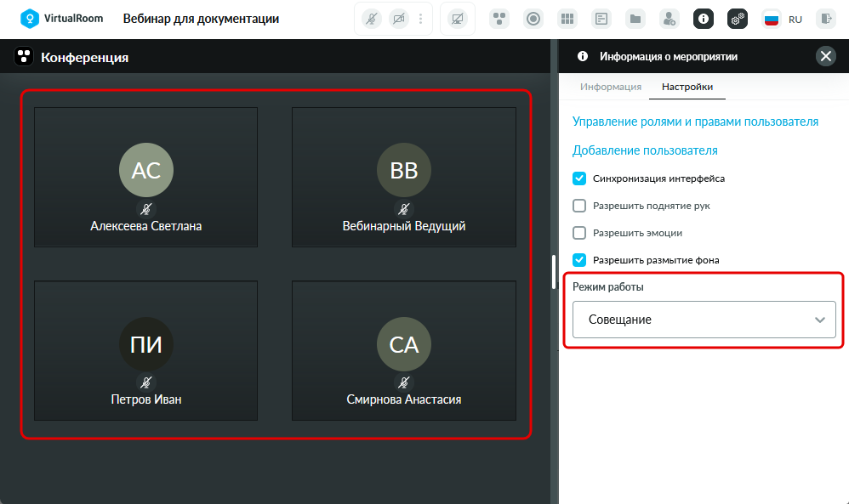
Task: Click the name Смирнова Анастасия
Action: click(404, 399)
